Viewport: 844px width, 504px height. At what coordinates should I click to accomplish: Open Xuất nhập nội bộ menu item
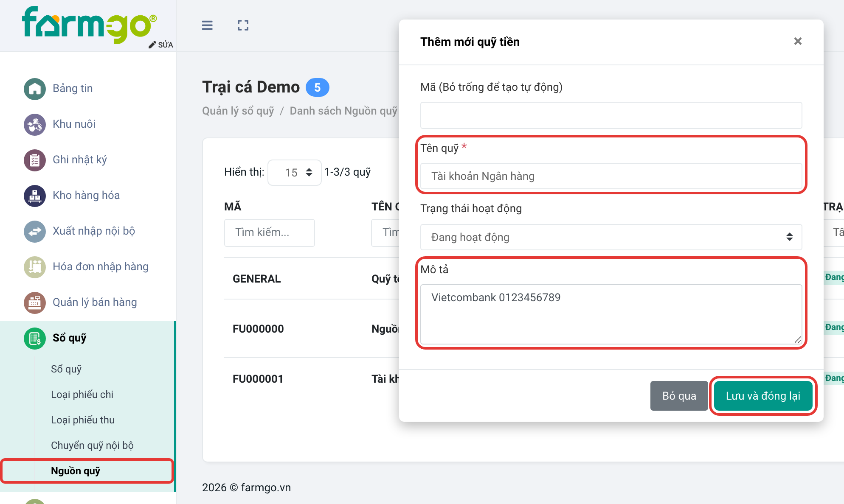click(94, 231)
